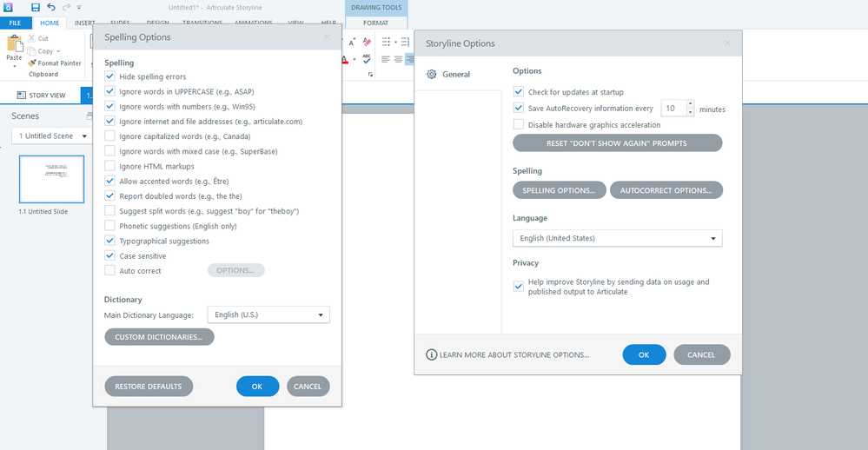This screenshot has height=450, width=868.
Task: Close the Spelling Options dialog
Action: pos(327,37)
